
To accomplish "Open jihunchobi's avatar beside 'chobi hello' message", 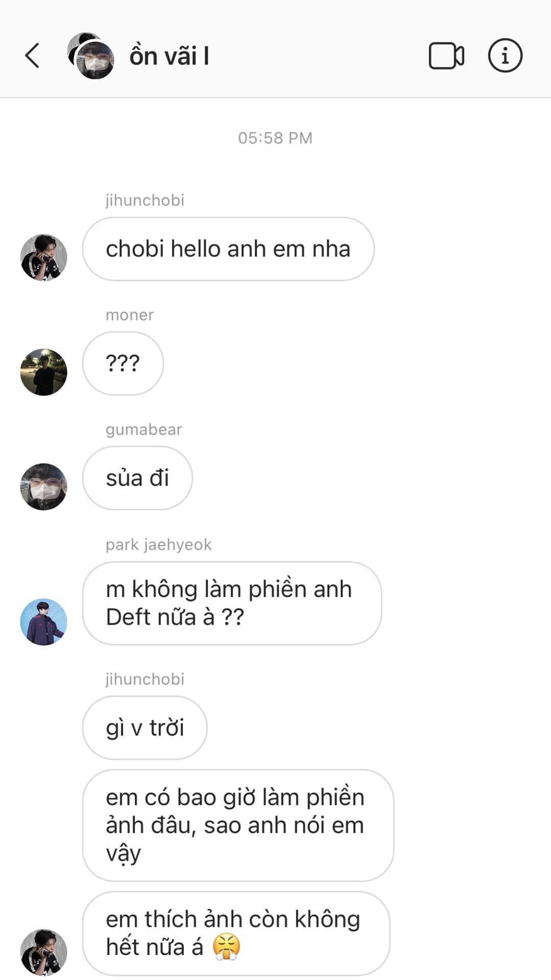I will pyautogui.click(x=43, y=258).
